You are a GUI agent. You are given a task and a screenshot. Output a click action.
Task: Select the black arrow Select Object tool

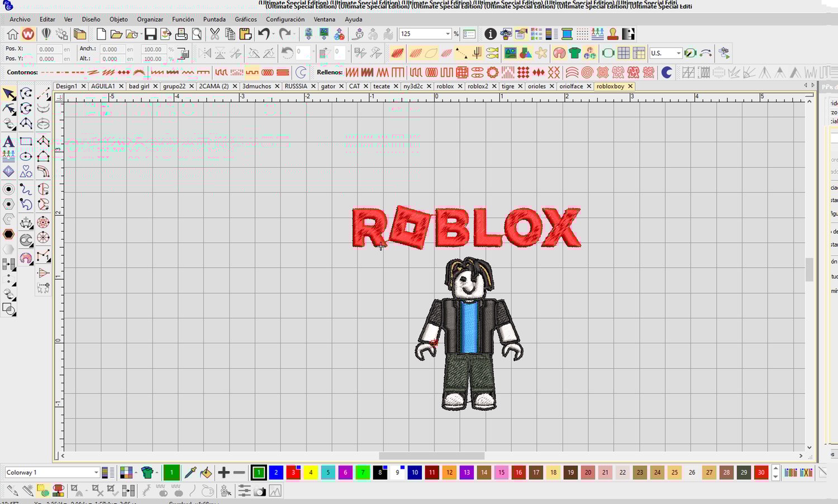9,94
